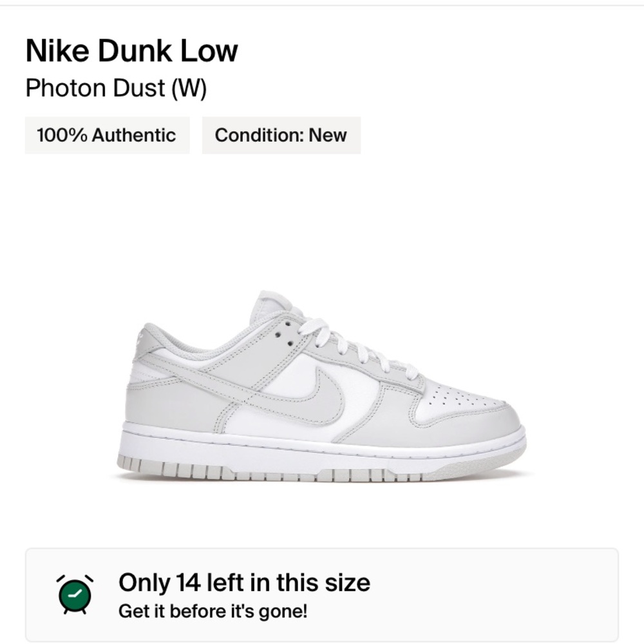Click the 100% Authentic badge
The image size is (644, 644).
107,135
